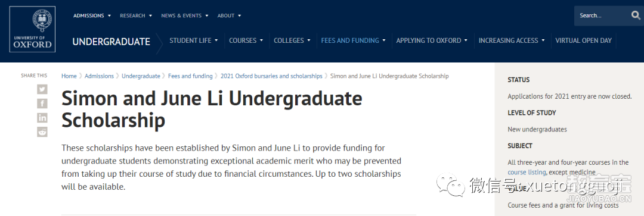Click the University of Oxford logo
The width and height of the screenshot is (644, 216).
pyautogui.click(x=32, y=29)
